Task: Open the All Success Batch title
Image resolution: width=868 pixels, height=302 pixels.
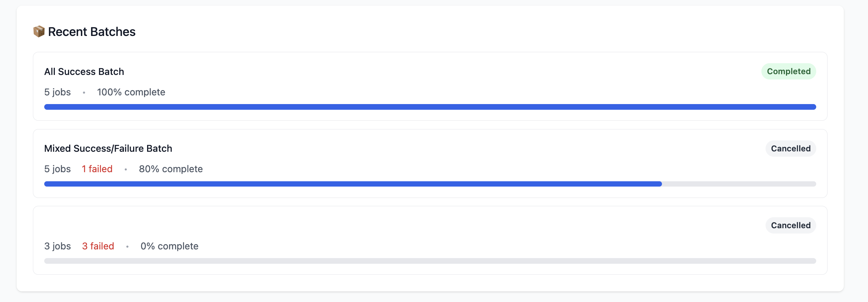Action: [84, 72]
